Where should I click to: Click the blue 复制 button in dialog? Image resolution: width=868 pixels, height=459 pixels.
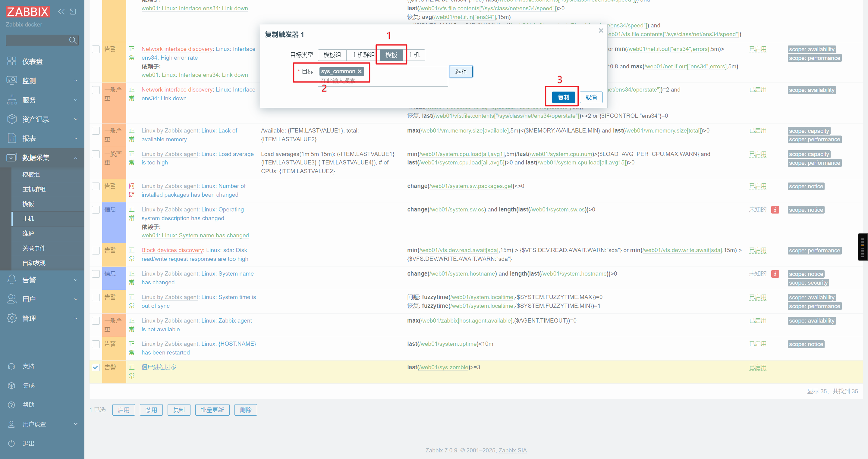click(563, 97)
